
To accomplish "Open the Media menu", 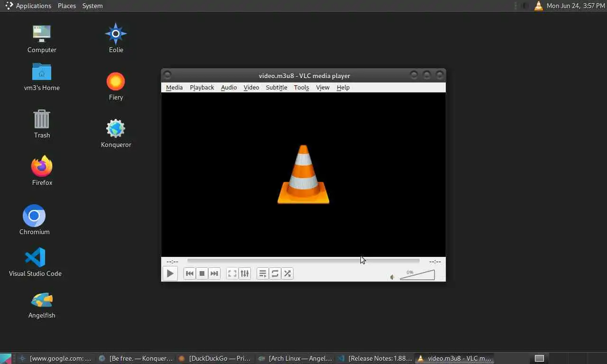I will [174, 87].
